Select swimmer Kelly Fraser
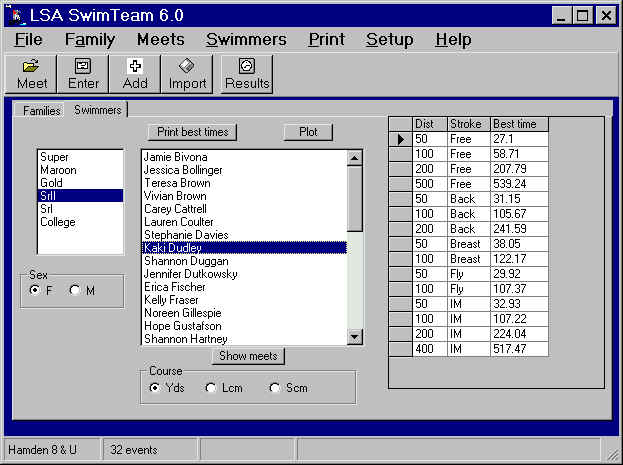Image resolution: width=623 pixels, height=465 pixels. [244, 300]
